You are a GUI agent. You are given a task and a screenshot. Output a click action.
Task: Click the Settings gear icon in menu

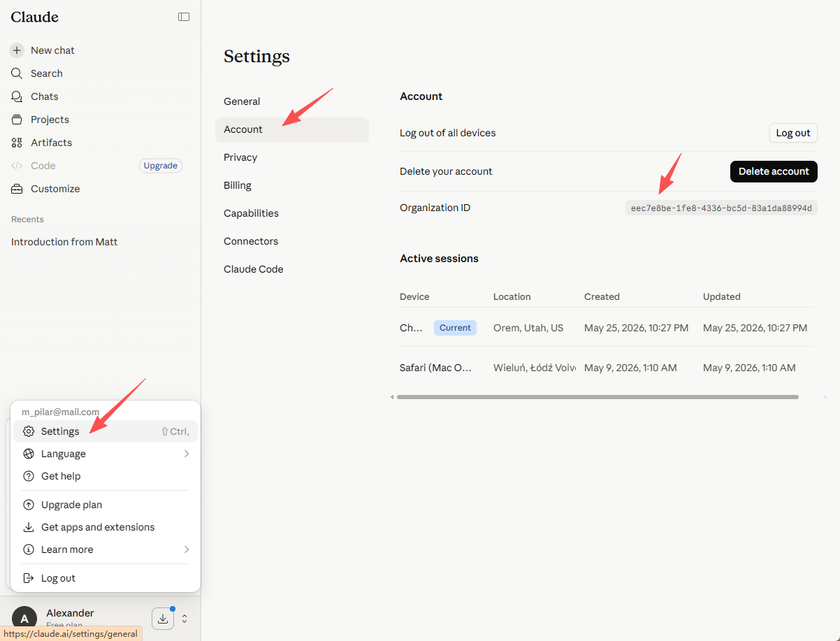point(29,431)
